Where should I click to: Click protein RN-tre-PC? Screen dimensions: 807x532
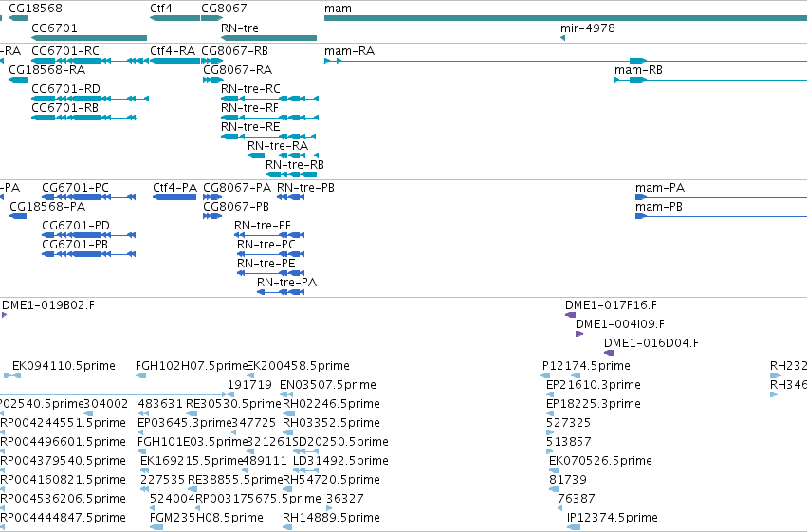coord(270,255)
